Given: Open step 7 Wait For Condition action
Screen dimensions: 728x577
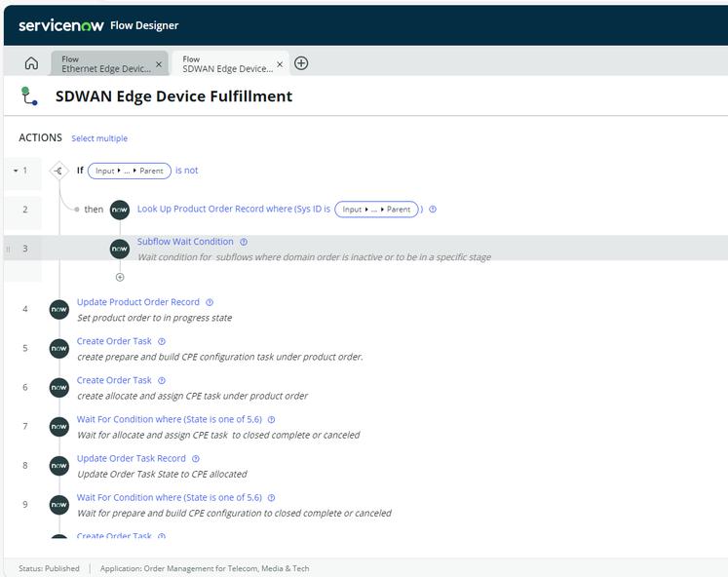Looking at the screenshot, I should pos(170,419).
